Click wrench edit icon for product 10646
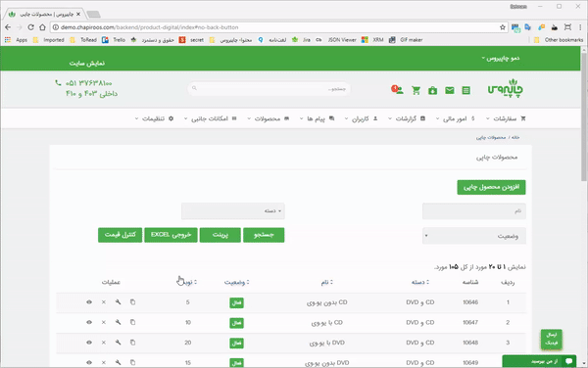The width and height of the screenshot is (588, 368). coord(119,302)
